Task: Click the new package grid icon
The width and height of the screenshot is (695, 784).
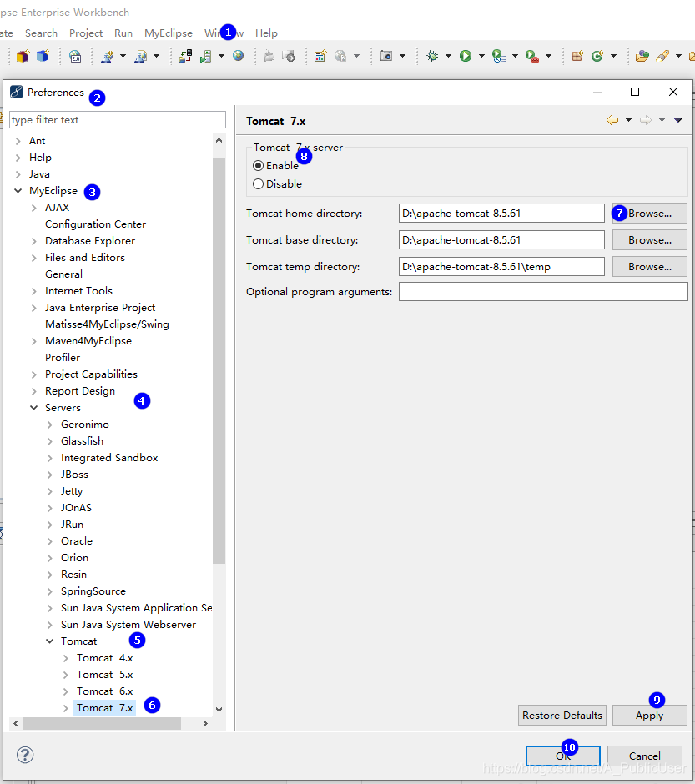Action: tap(577, 56)
